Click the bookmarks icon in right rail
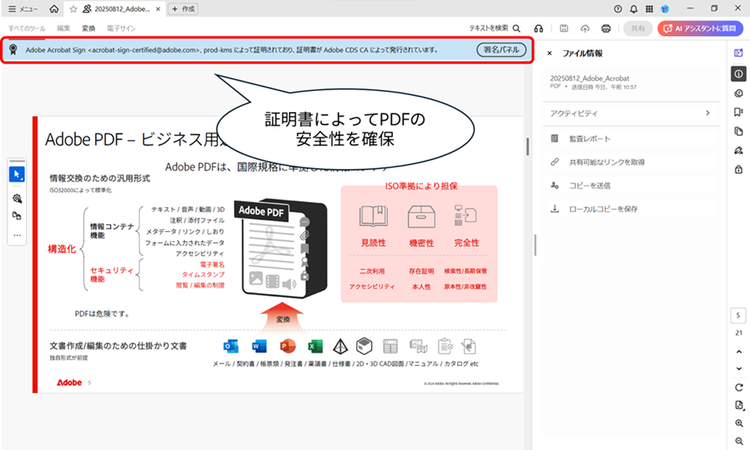 click(x=739, y=112)
